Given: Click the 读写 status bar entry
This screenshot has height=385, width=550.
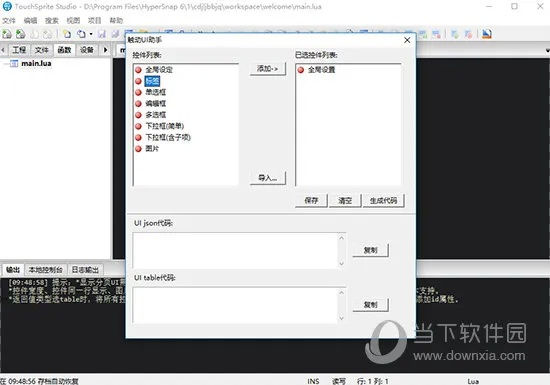Looking at the screenshot, I should [x=339, y=381].
